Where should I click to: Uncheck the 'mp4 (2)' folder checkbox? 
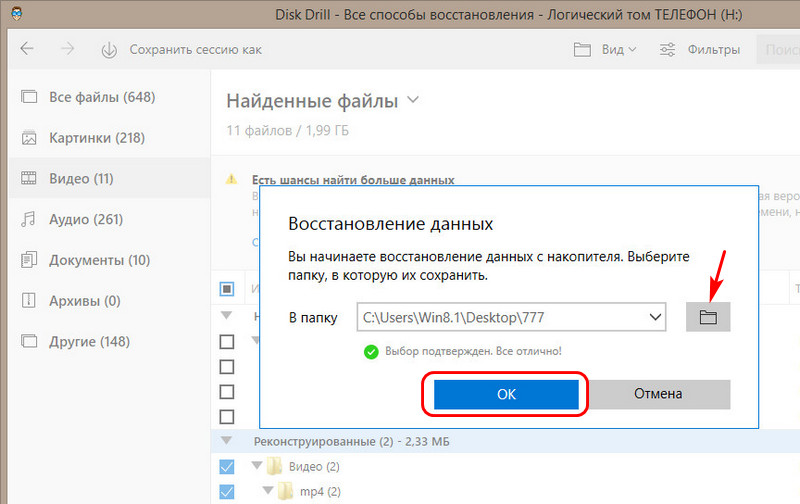pos(227,491)
